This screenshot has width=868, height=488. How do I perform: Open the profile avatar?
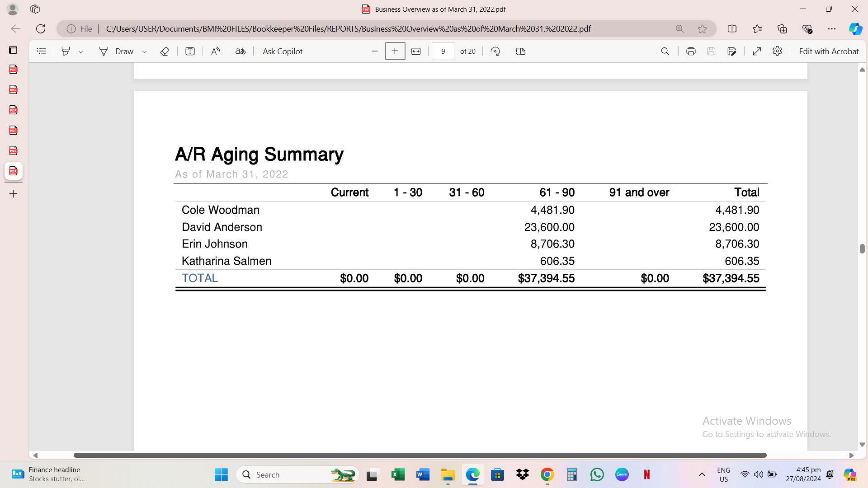(x=13, y=9)
